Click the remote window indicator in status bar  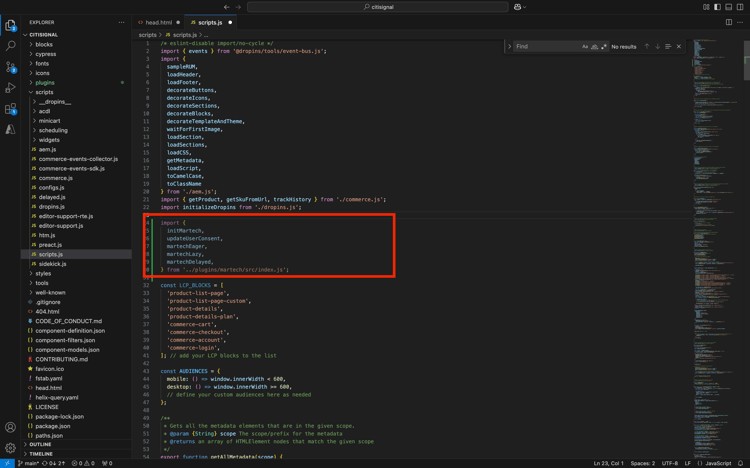[x=7, y=463]
